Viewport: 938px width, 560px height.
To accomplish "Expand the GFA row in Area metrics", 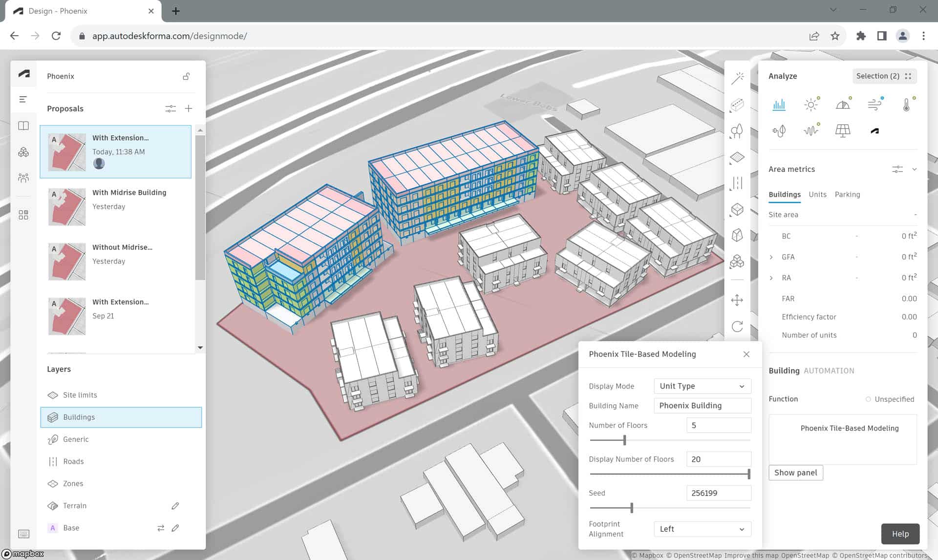I will 771,257.
